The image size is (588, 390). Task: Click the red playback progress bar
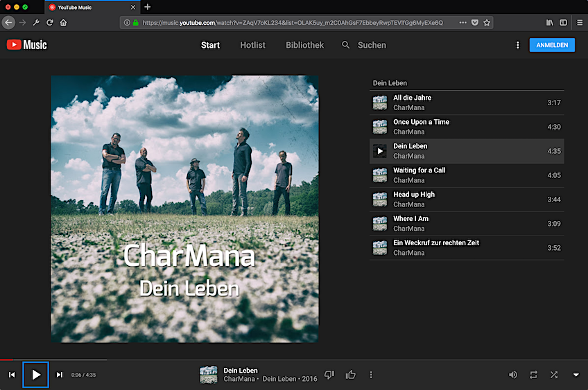point(6,360)
